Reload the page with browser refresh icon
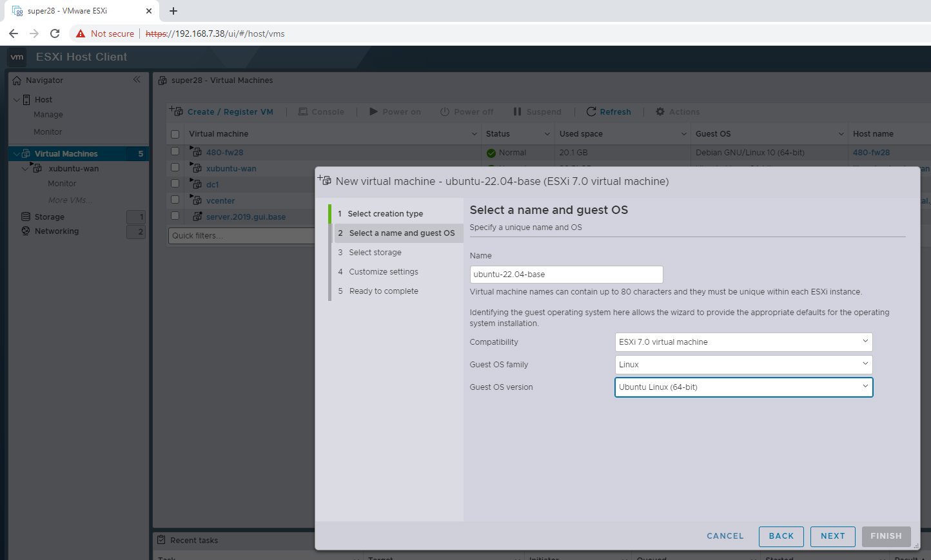Viewport: 931px width, 560px height. (x=55, y=34)
